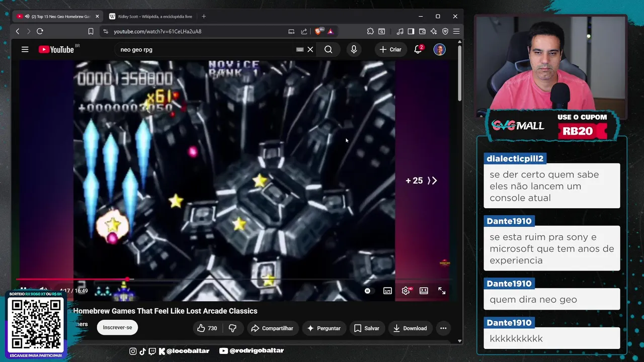Toggle theater mode for the video
The image size is (644, 362).
click(x=424, y=291)
